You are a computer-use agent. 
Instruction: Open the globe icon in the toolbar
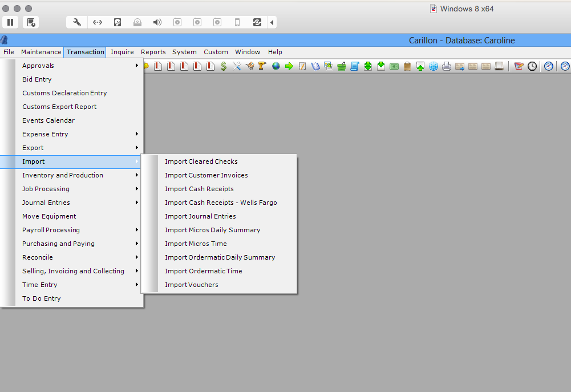click(276, 66)
